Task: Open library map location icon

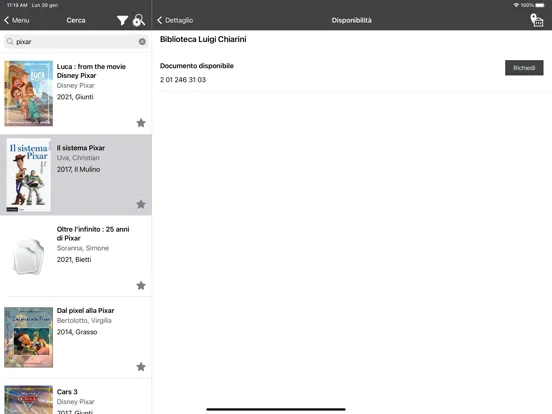Action: click(537, 20)
